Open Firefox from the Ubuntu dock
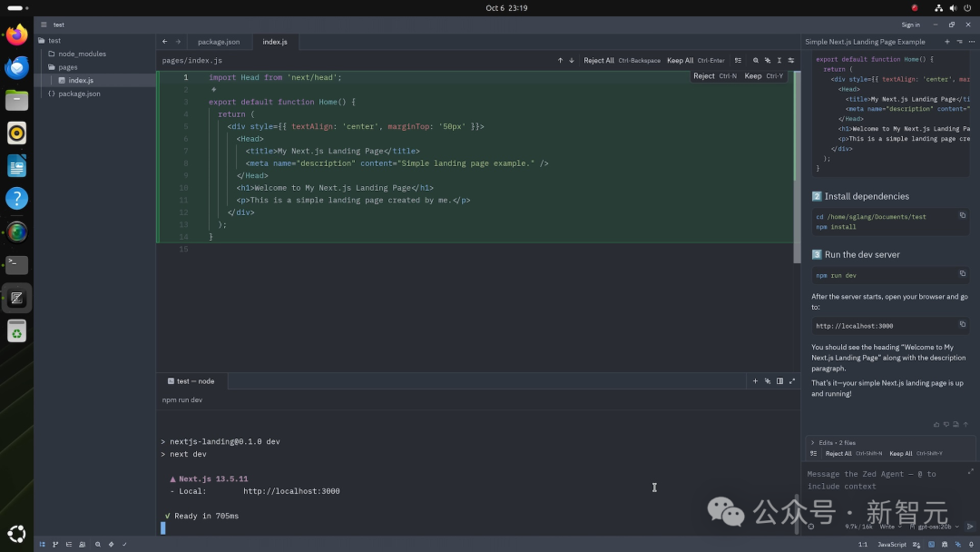Screen dimensions: 980x552 point(16,35)
